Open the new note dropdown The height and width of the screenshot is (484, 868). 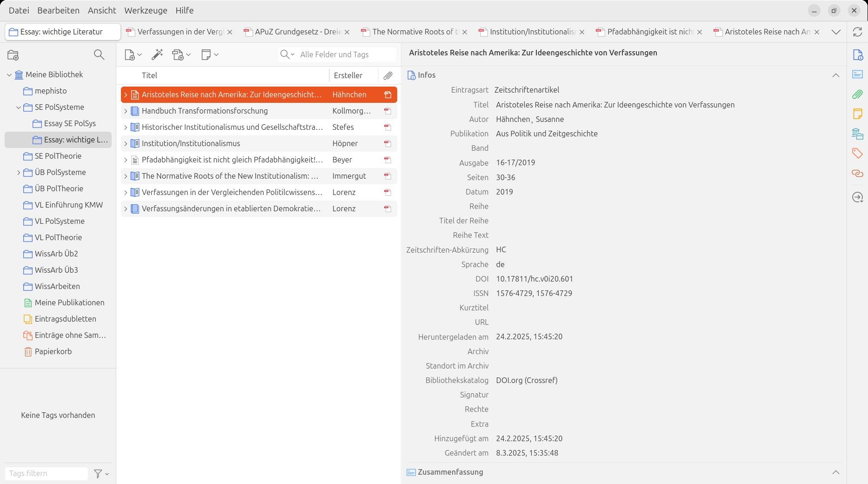tap(210, 54)
